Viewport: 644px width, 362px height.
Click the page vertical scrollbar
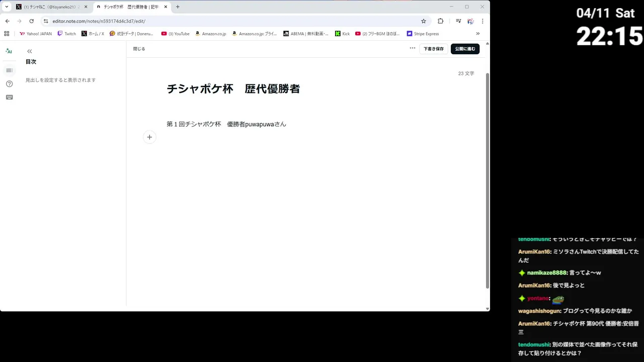[x=487, y=180]
